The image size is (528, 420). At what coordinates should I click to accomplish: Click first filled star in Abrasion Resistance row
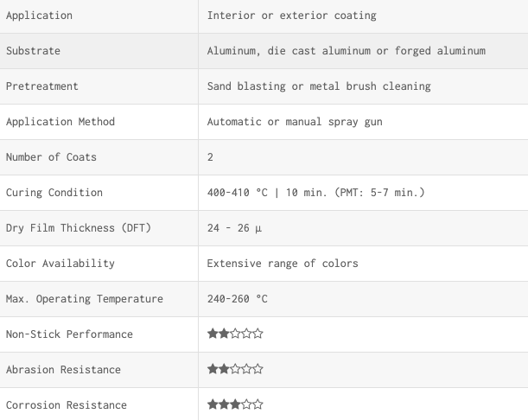click(x=213, y=369)
